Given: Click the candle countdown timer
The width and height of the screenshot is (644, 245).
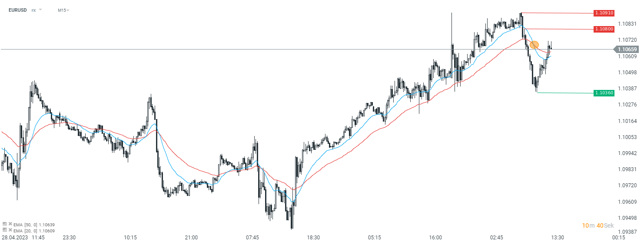Looking at the screenshot, I should coord(598,225).
